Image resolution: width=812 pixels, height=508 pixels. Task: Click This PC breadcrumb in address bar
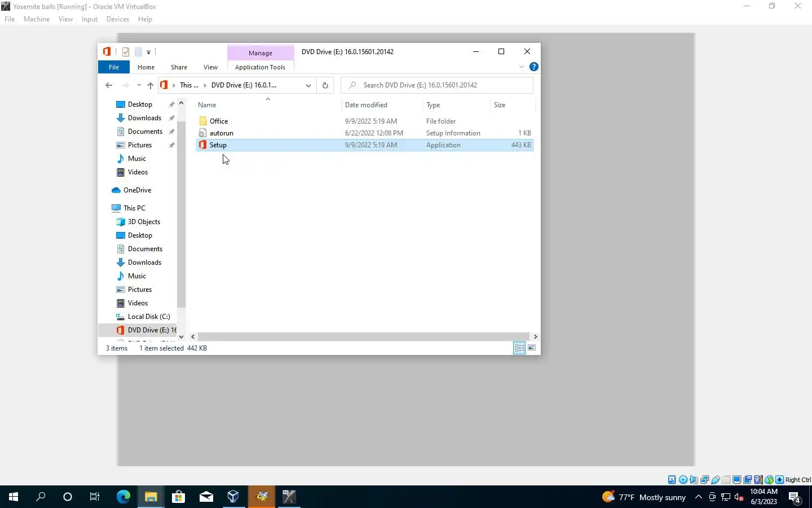(x=189, y=85)
